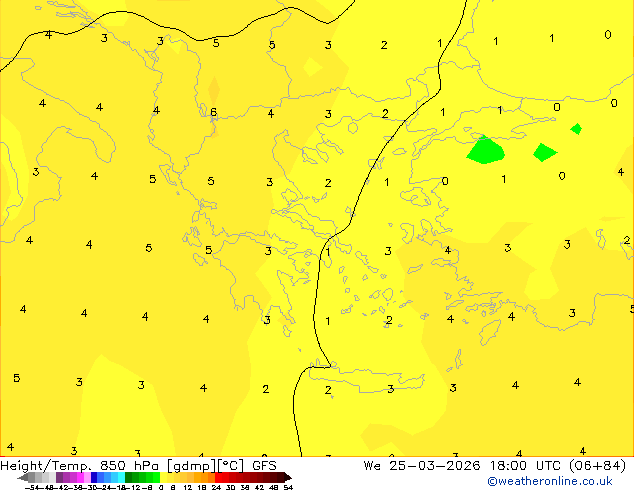Click the dark blue swatch in legend
The height and width of the screenshot is (490, 634).
pyautogui.click(x=94, y=477)
